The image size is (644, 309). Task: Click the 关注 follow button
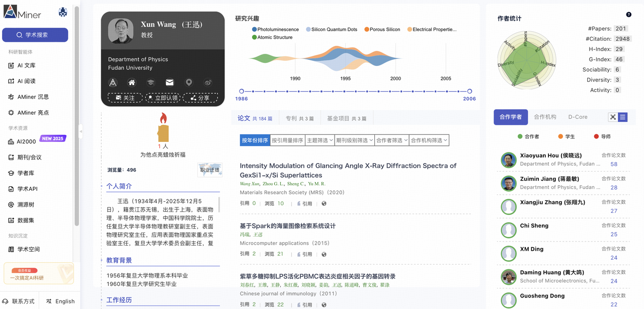(x=125, y=98)
